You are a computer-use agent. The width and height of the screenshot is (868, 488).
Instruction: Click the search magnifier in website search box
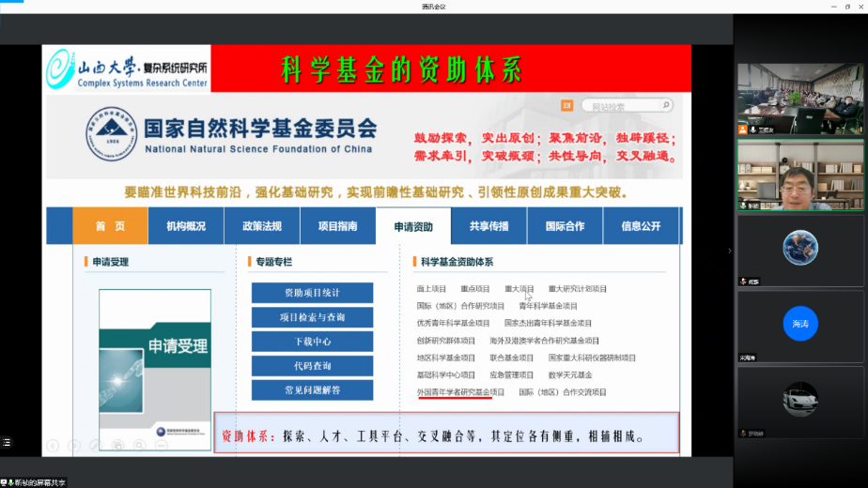665,106
